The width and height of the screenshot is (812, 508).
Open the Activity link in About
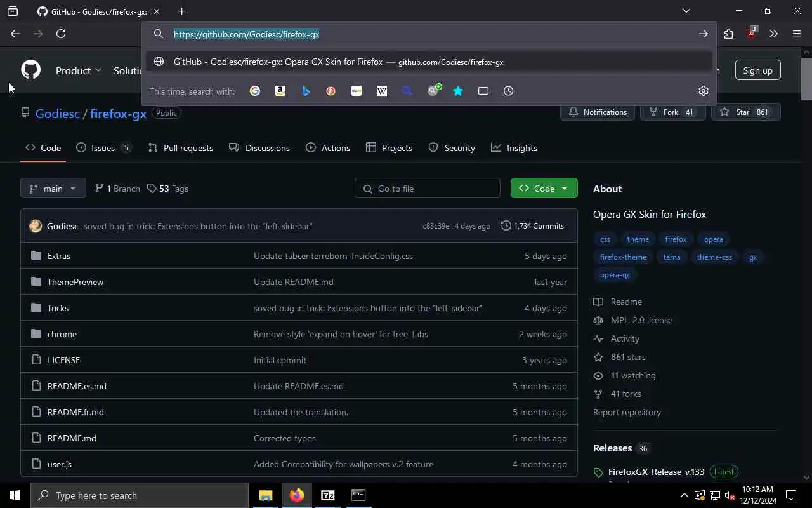click(x=625, y=338)
